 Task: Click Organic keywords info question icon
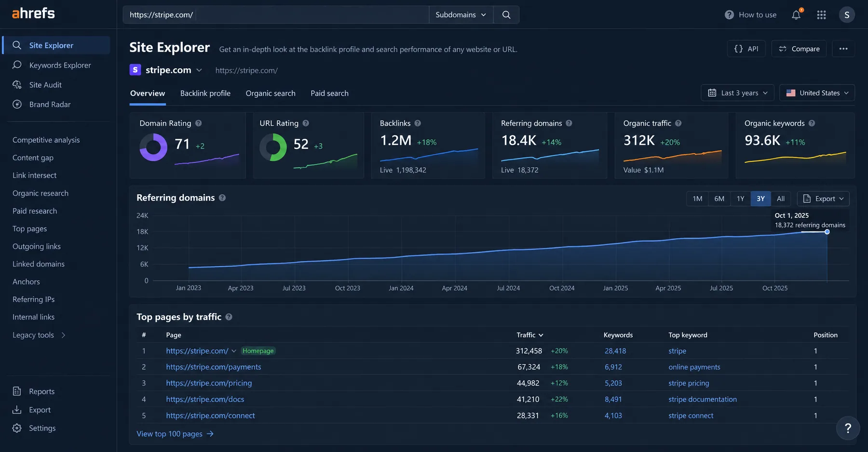click(x=812, y=123)
